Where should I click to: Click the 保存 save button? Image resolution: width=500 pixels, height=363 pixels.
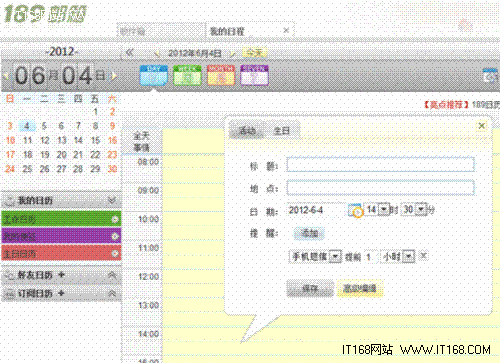310,288
